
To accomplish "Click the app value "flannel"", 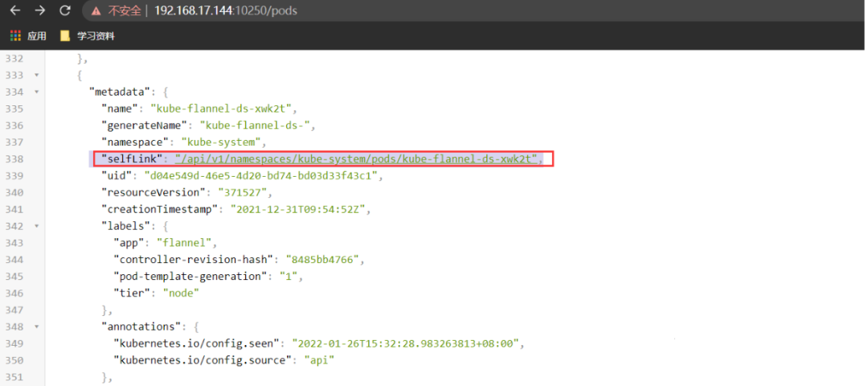I will 184,243.
